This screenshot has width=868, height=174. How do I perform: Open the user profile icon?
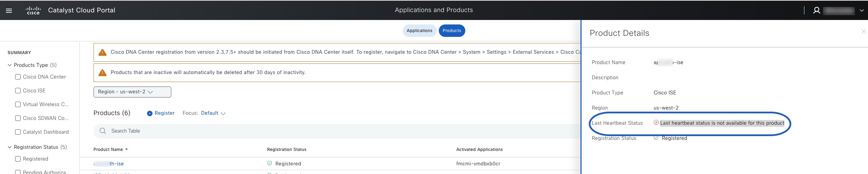tap(816, 10)
